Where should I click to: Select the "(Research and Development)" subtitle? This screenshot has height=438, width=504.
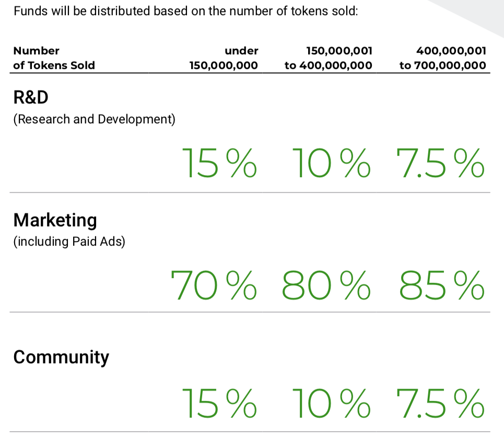click(94, 119)
